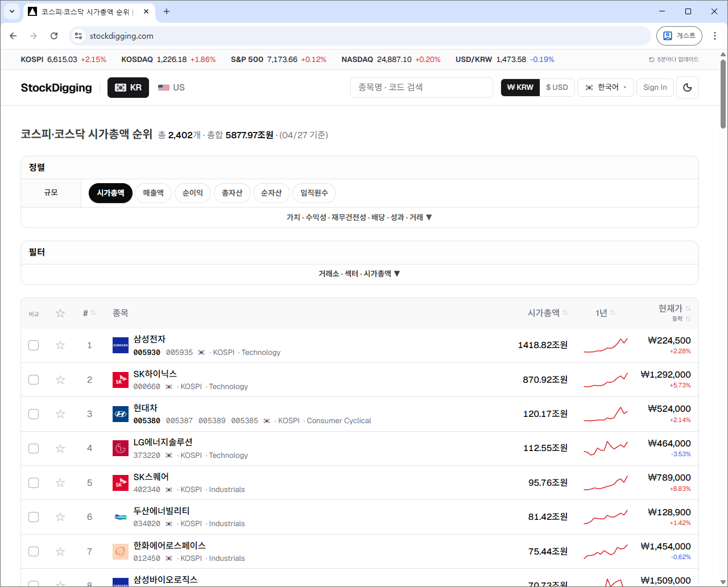Image resolution: width=728 pixels, height=587 pixels.
Task: Click the SK logo beside SK하이닉스
Action: [x=121, y=380]
